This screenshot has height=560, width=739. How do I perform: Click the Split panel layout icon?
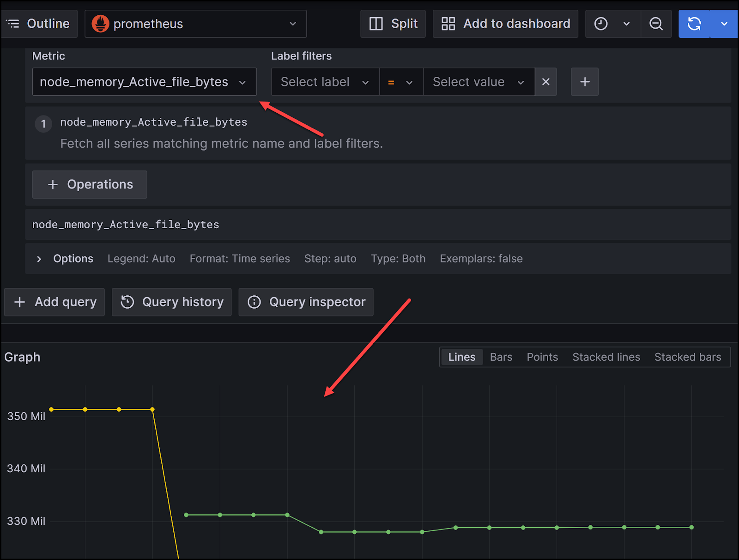coord(376,24)
